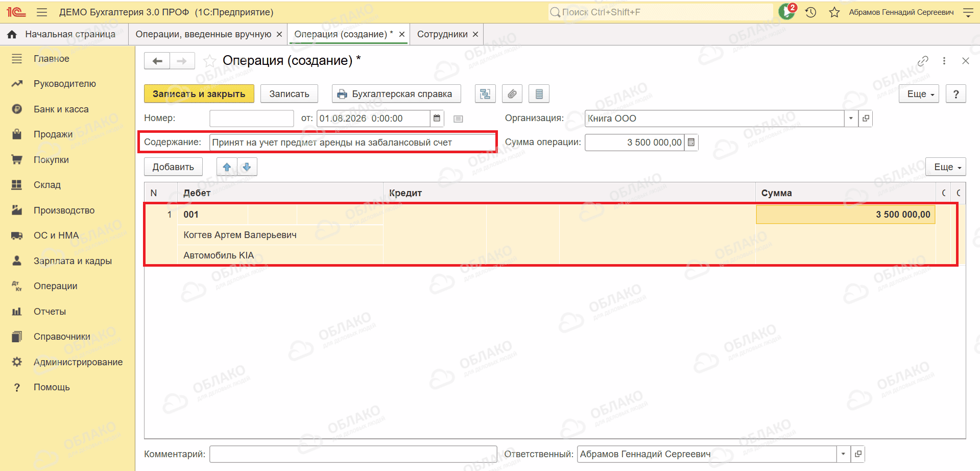Focus the Комментарий input field
The image size is (980, 471).
353,454
